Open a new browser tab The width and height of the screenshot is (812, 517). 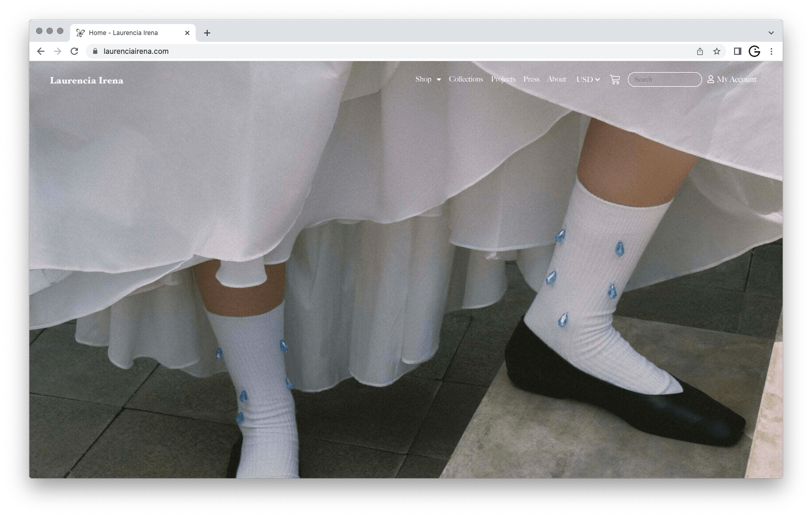(x=207, y=33)
